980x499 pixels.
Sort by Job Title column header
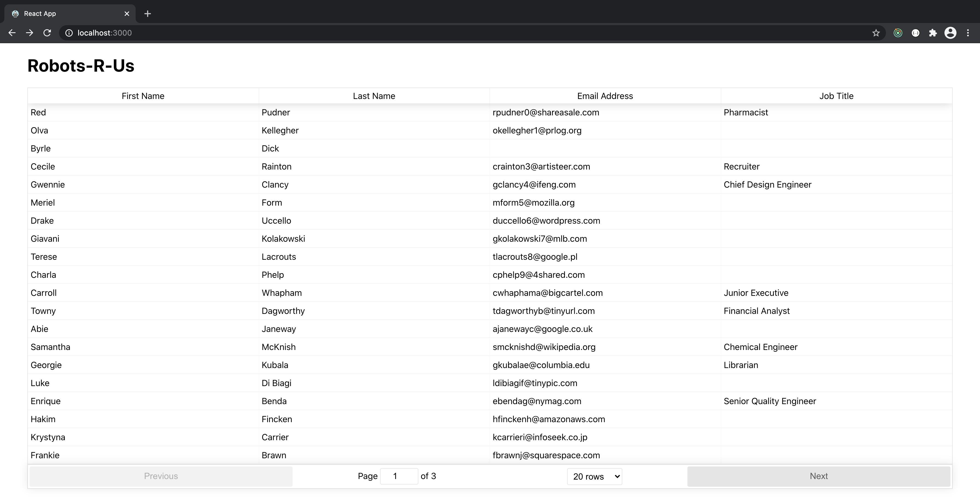coord(836,96)
